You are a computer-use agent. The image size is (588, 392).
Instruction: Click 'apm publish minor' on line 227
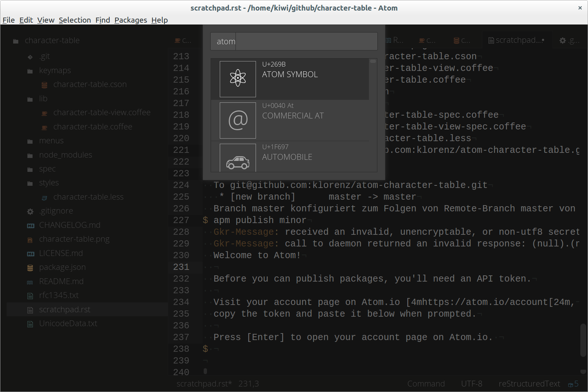click(260, 220)
